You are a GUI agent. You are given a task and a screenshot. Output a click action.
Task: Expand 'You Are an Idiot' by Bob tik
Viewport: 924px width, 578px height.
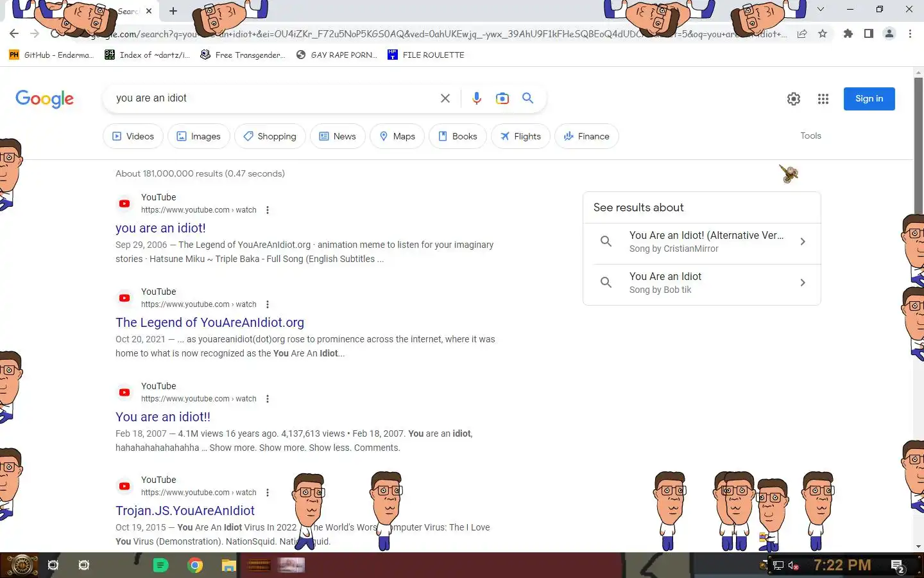point(702,283)
